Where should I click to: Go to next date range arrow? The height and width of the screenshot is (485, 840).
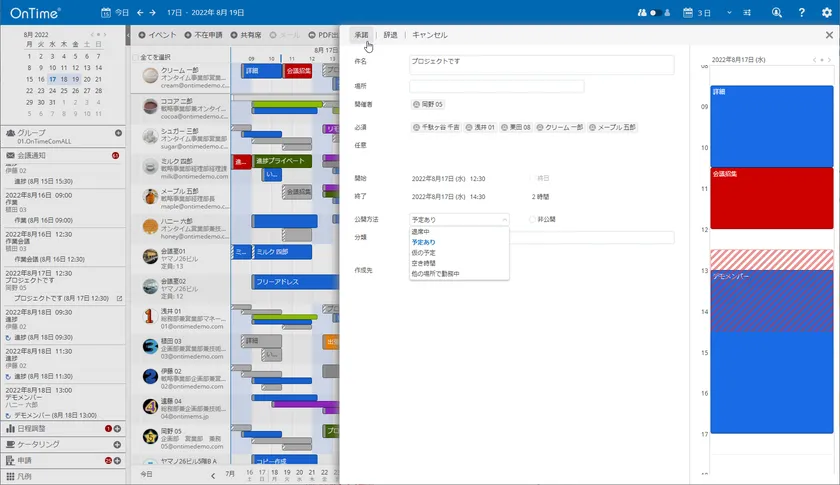pos(152,12)
